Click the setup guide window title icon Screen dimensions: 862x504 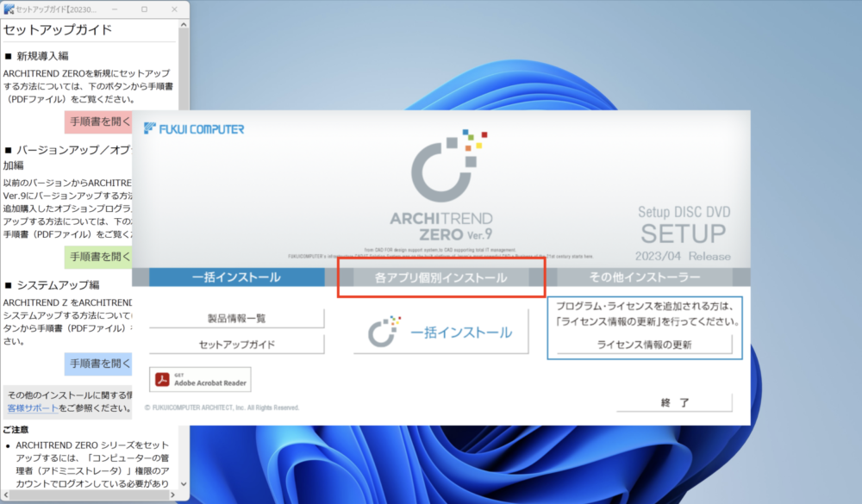(x=9, y=9)
